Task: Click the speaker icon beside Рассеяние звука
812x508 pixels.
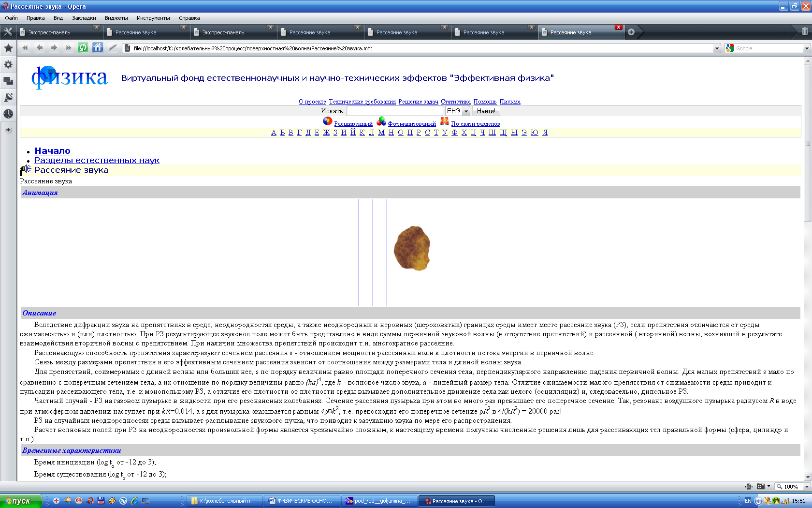Action: tap(26, 170)
